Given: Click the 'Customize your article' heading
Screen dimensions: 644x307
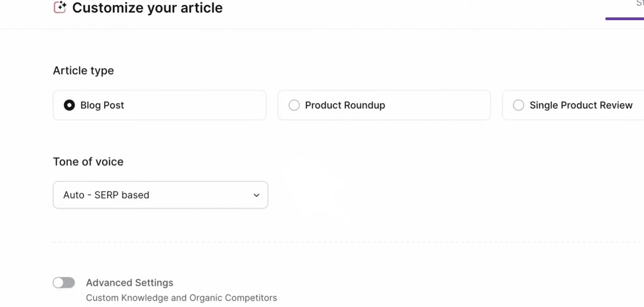Looking at the screenshot, I should (x=147, y=8).
